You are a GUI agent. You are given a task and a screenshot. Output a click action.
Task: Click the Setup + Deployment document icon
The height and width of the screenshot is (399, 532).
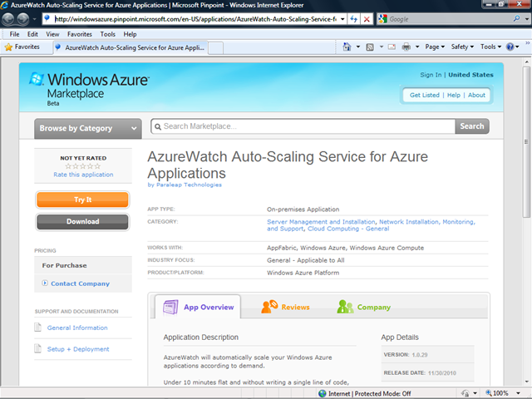pos(37,348)
